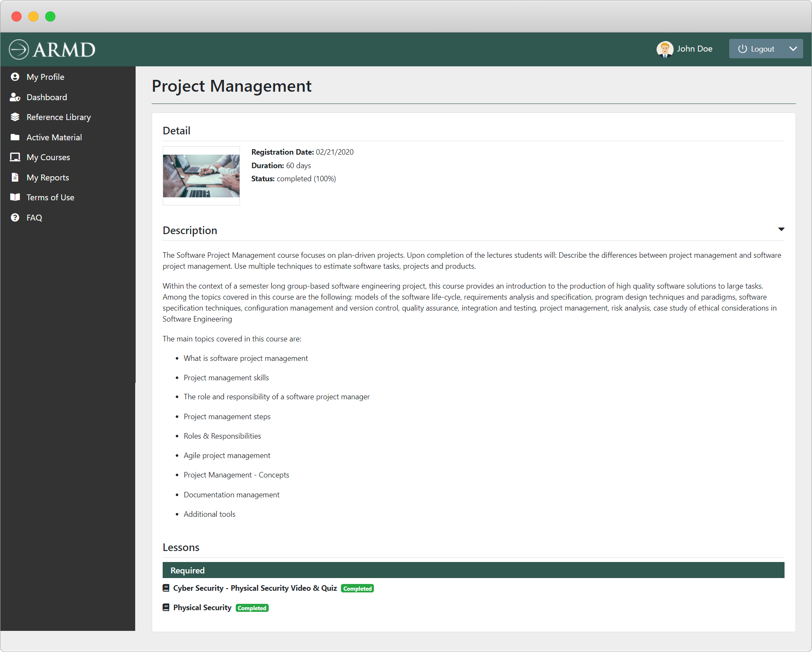
Task: Click the ARMD logo
Action: pyautogui.click(x=52, y=49)
